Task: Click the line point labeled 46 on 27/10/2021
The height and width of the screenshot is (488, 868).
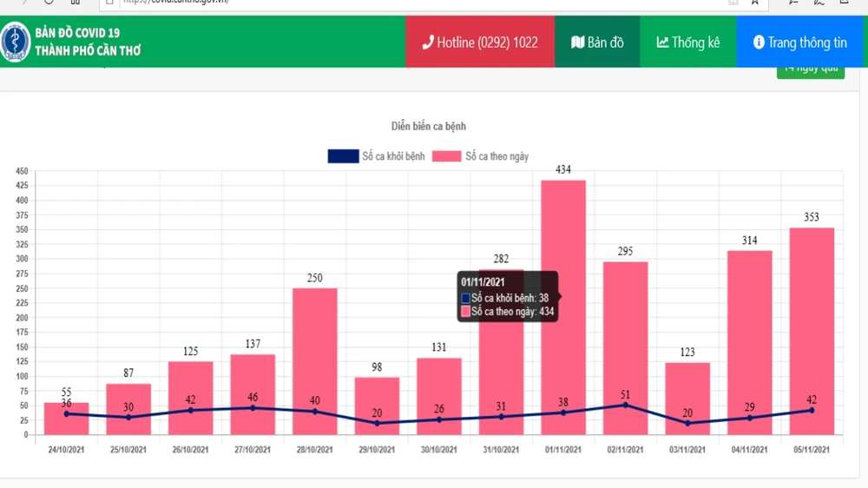Action: pyautogui.click(x=253, y=407)
